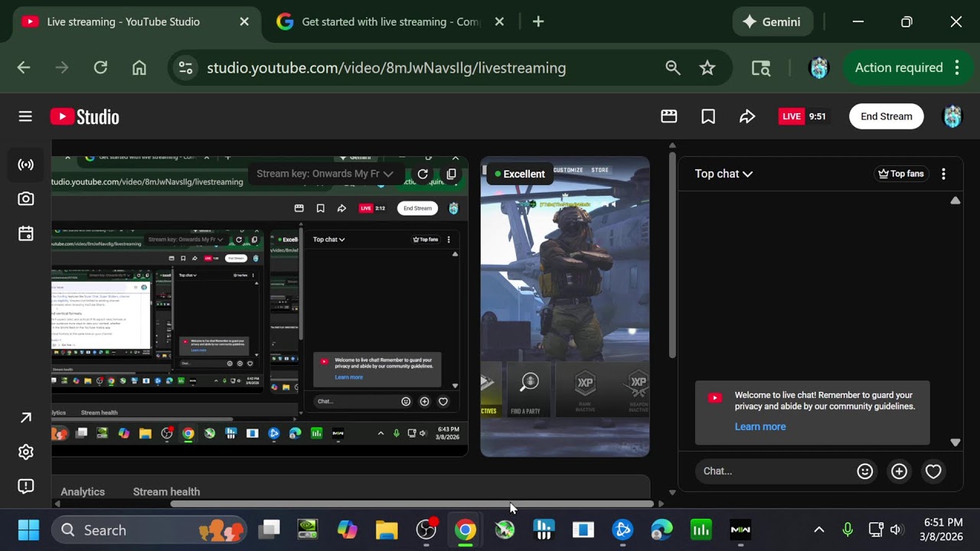The height and width of the screenshot is (551, 980).
Task: Go to browser home page icon
Action: click(139, 68)
